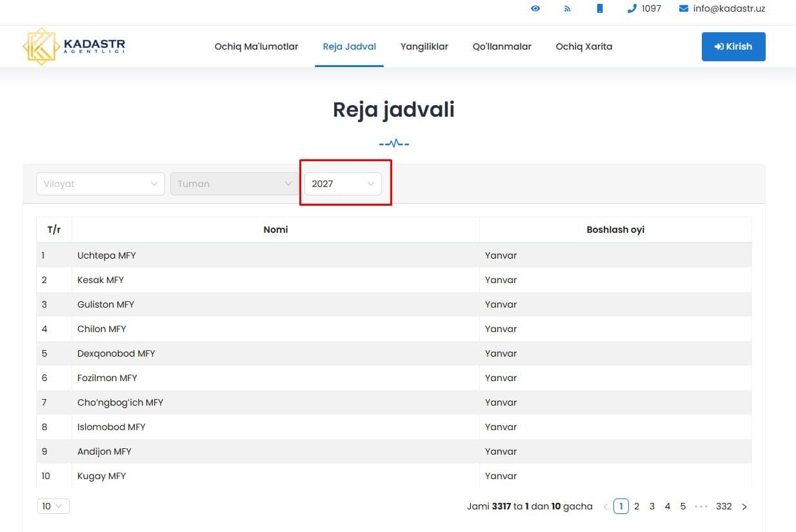796x532 pixels.
Task: Open the Qo'llanmalar menu item
Action: click(502, 46)
